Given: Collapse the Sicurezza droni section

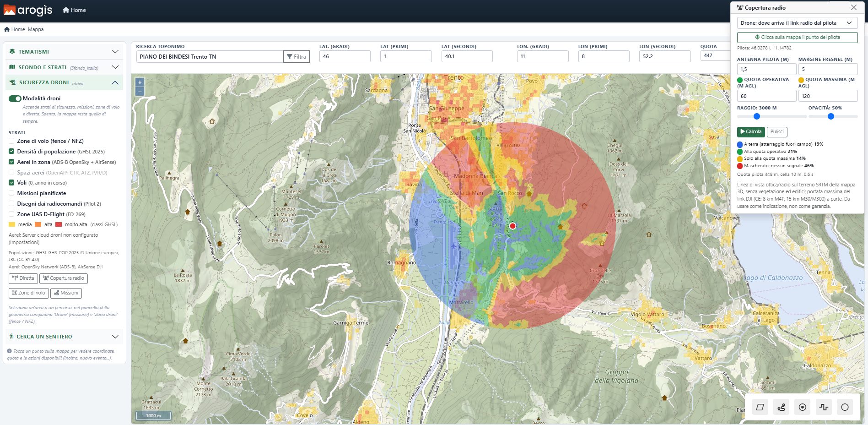Looking at the screenshot, I should (x=64, y=82).
